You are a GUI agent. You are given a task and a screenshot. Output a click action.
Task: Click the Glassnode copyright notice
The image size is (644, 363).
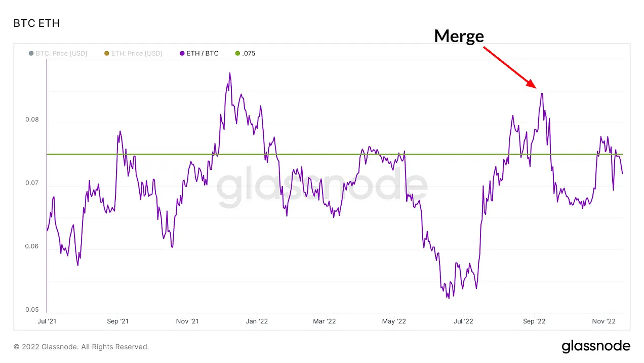(x=81, y=347)
